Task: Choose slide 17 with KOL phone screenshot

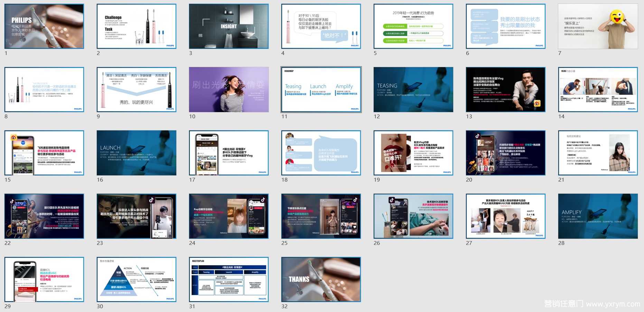Action: pos(229,153)
